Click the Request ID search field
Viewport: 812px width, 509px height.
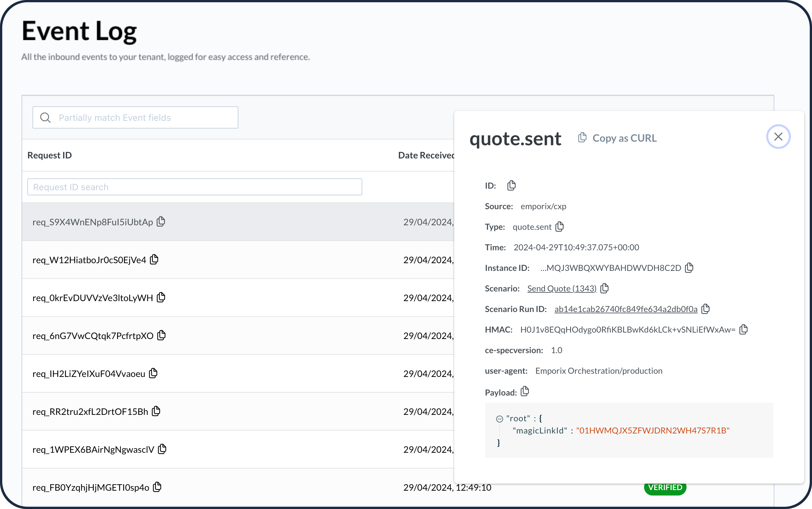(194, 187)
